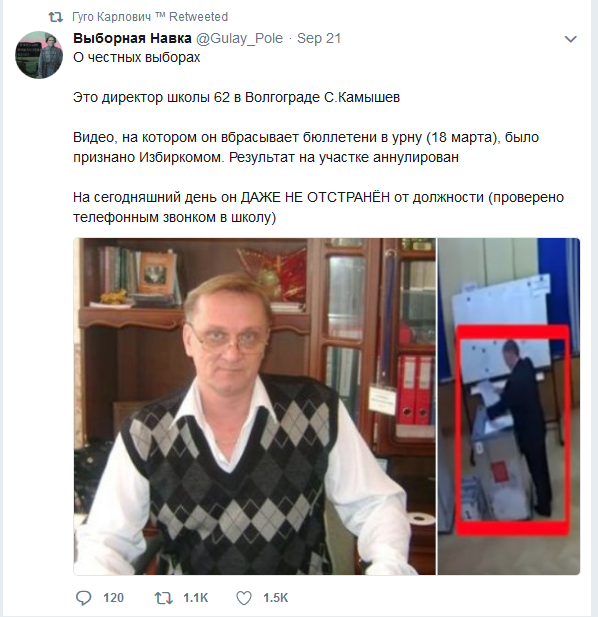The height and width of the screenshot is (617, 598).
Task: Click the capitalized 'ДАЖЕ НЕ ОТСТРАНЁН' text
Action: [315, 197]
